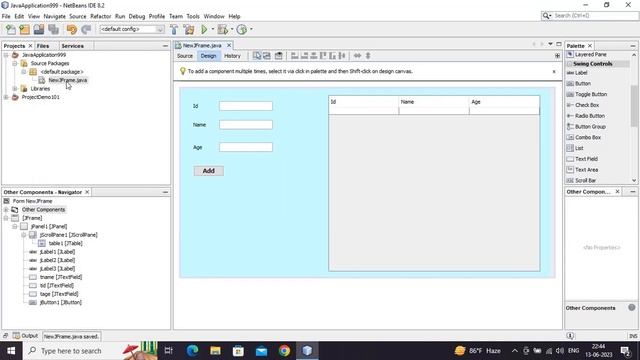Open the Navigate menu

click(x=54, y=16)
